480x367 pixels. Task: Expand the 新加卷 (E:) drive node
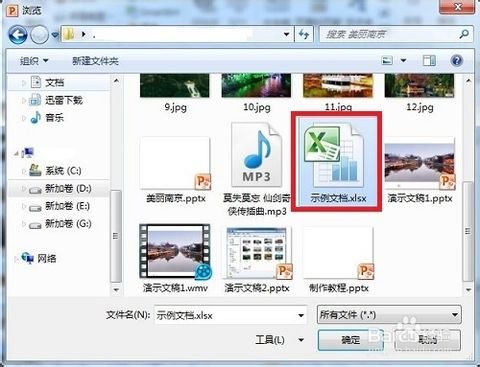point(24,207)
